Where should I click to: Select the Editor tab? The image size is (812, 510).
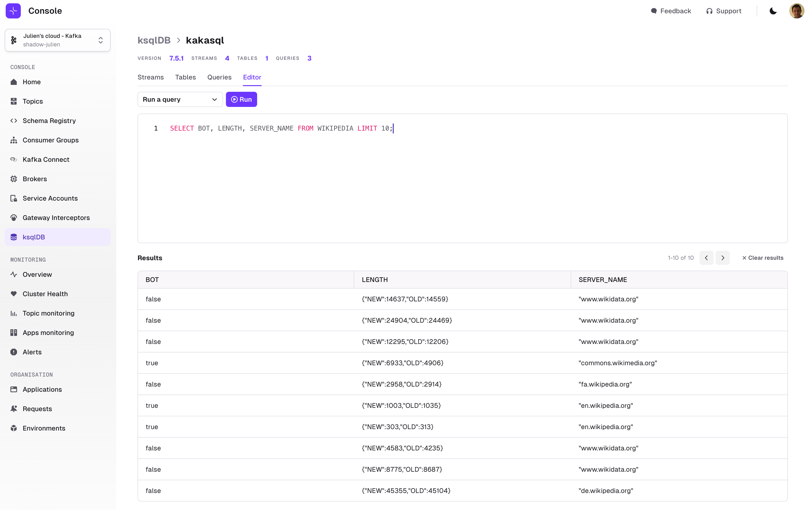[252, 77]
